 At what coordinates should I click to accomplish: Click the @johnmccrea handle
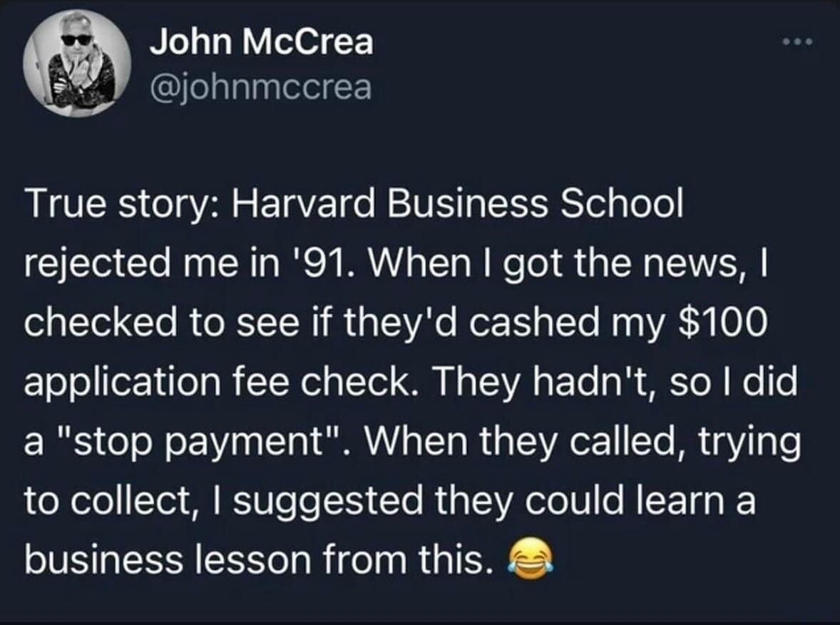click(x=260, y=88)
